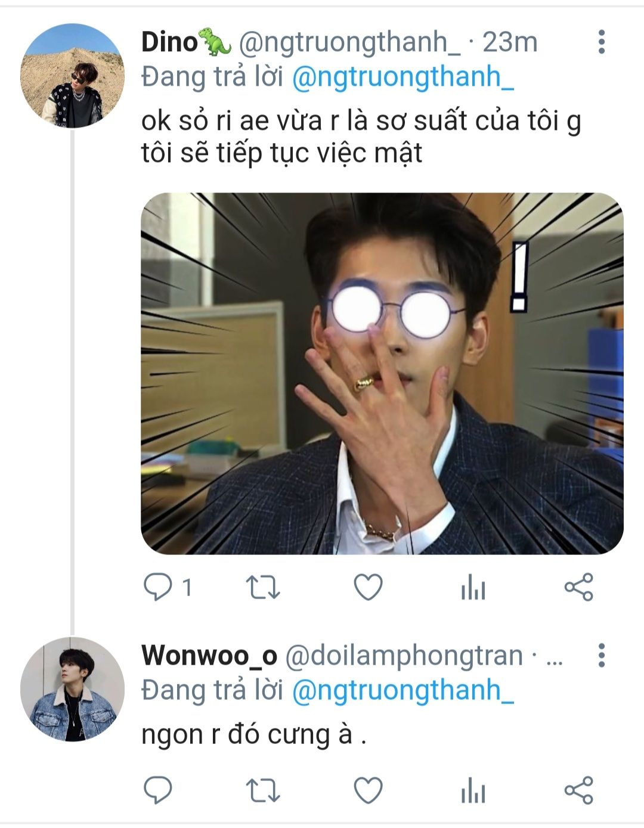Open more options for Dino's tweet

[602, 42]
